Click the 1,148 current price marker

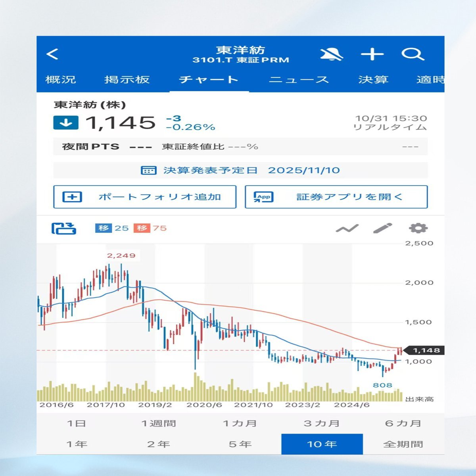[x=424, y=350]
